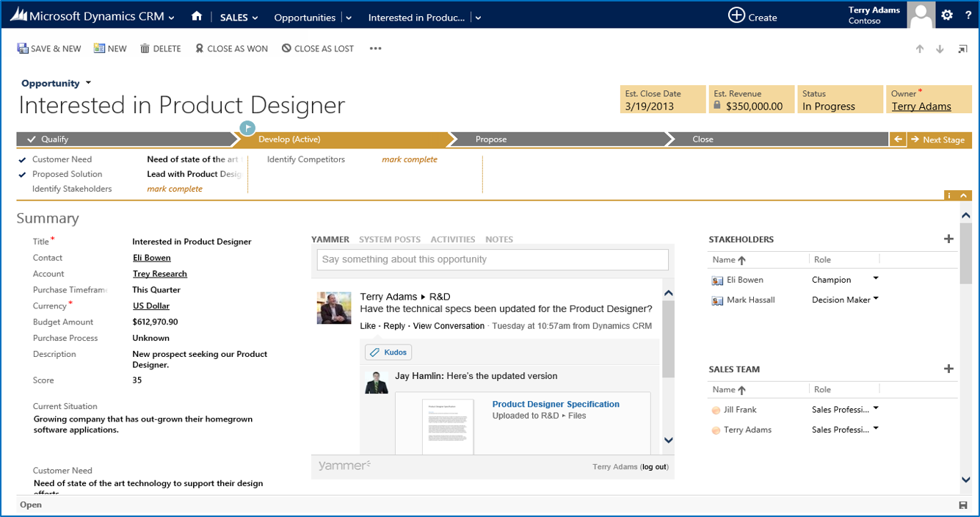The width and height of the screenshot is (980, 517).
Task: Click the Create plus icon
Action: (x=736, y=15)
